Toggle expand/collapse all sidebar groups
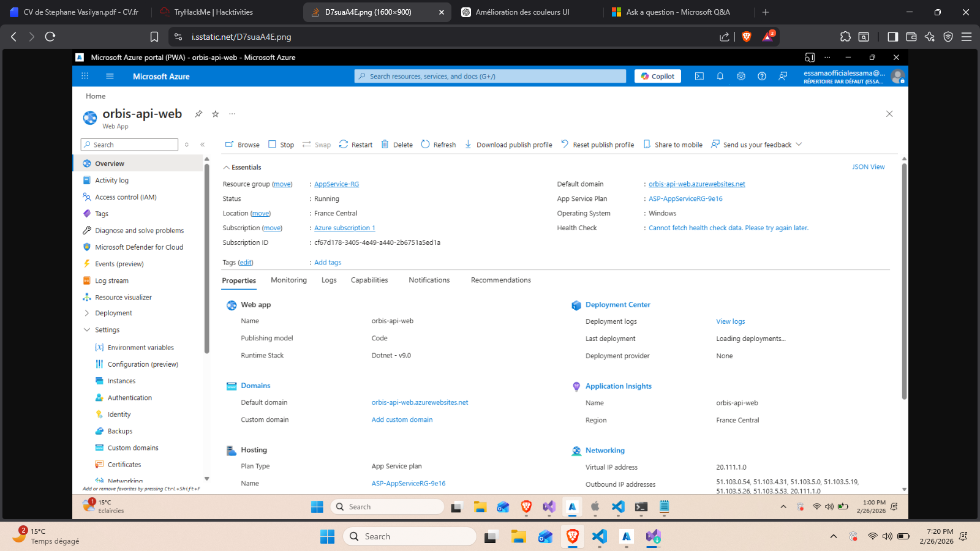 187,144
